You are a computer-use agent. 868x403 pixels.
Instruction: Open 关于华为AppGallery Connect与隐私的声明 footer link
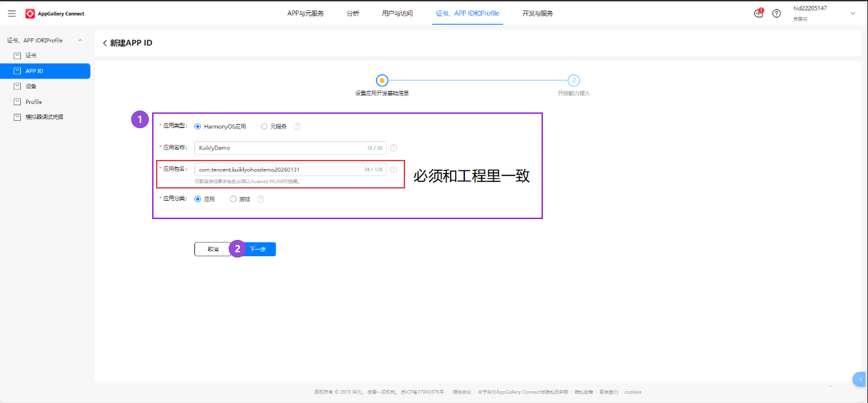(x=523, y=392)
